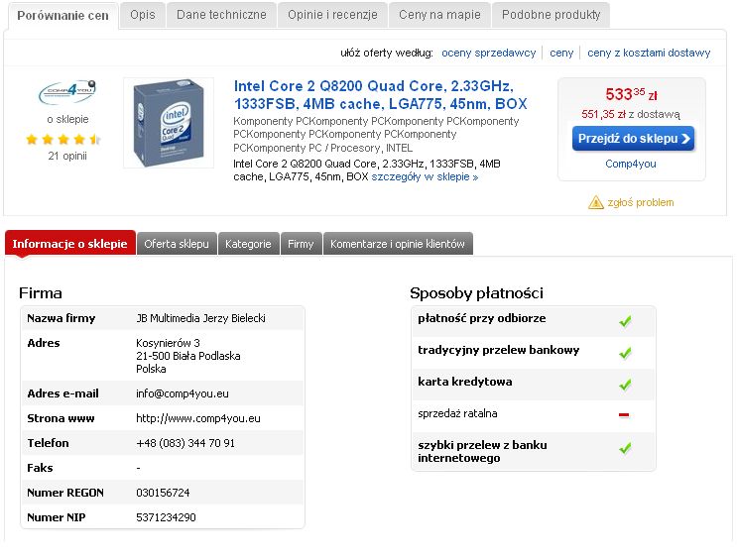Click the 'Comp4you' shop name link

pyautogui.click(x=630, y=164)
